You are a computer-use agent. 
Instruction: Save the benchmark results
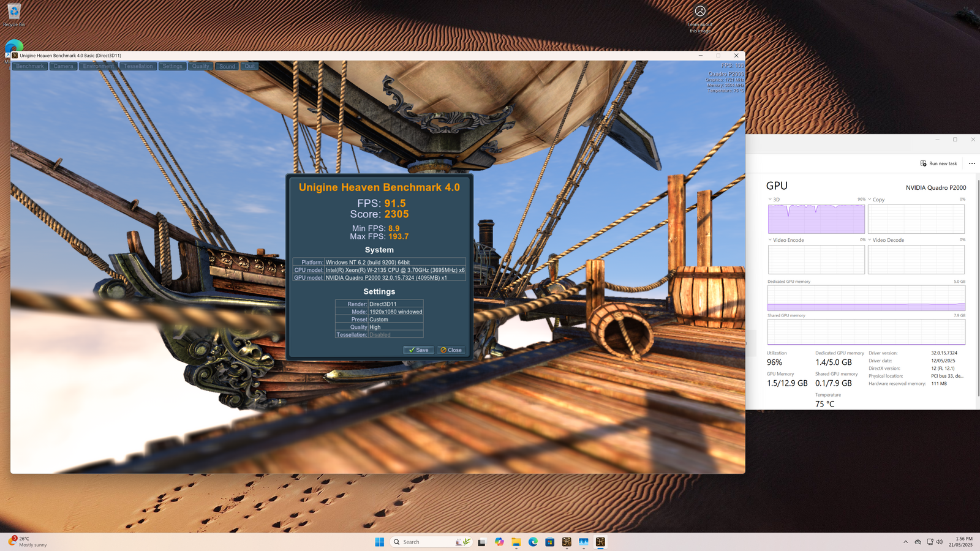point(418,350)
